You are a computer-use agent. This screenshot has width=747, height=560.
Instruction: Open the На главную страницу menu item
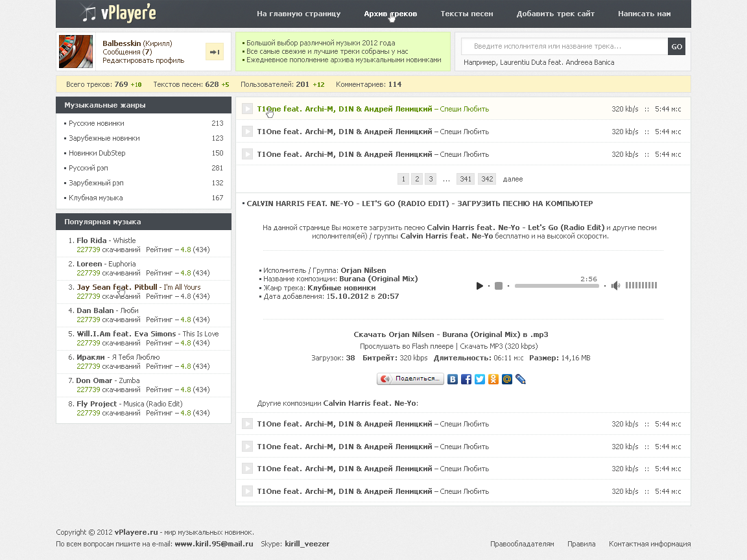[299, 14]
